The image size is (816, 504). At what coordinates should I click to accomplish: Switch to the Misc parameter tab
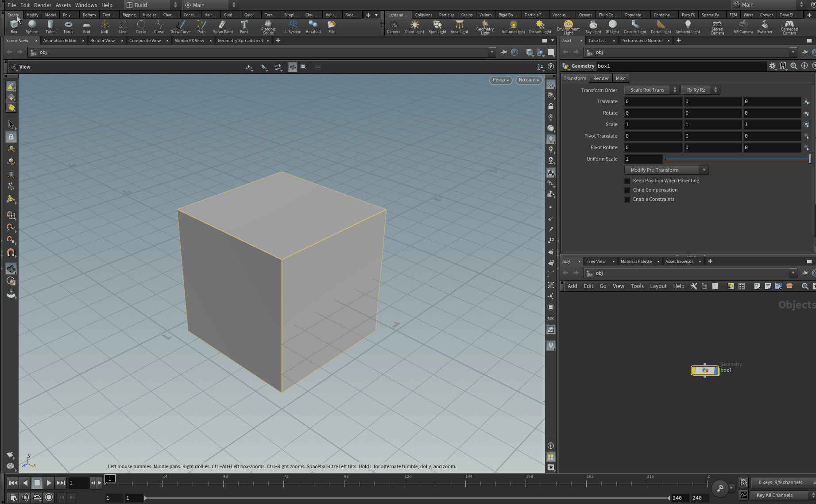pyautogui.click(x=620, y=78)
